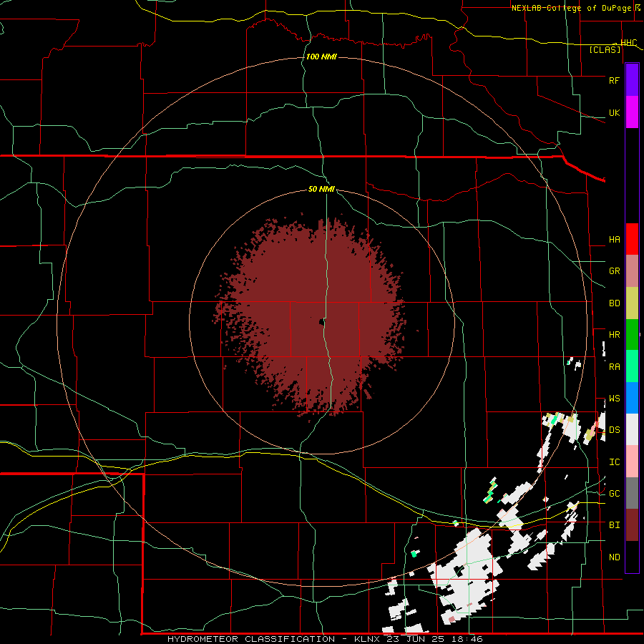This screenshot has height=644, width=644.
Task: Click the white DS legend color swatch
Action: pos(632,429)
